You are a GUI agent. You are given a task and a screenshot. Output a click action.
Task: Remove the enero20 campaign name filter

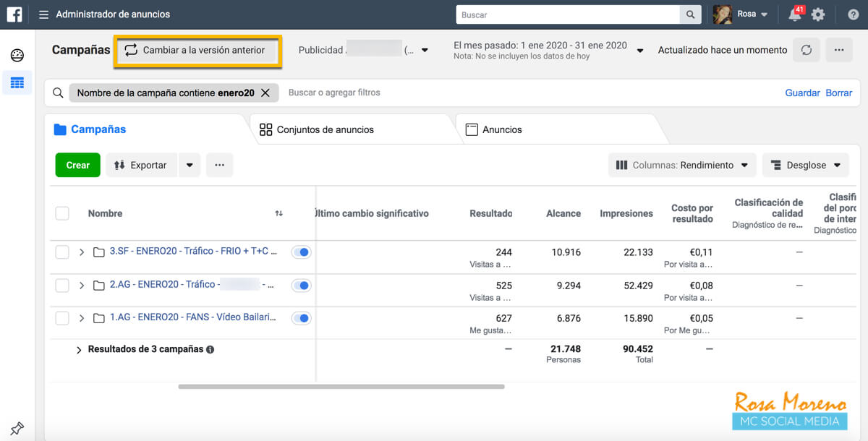tap(265, 93)
